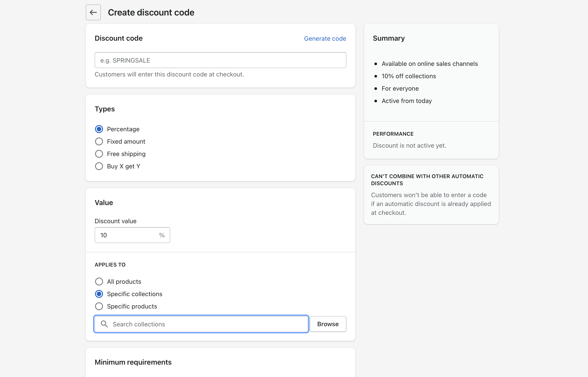
Task: Click 'CAN'T COMBINE WITH OTHER AUTOMATIC DISCOUNTS' heading
Action: [x=427, y=180]
